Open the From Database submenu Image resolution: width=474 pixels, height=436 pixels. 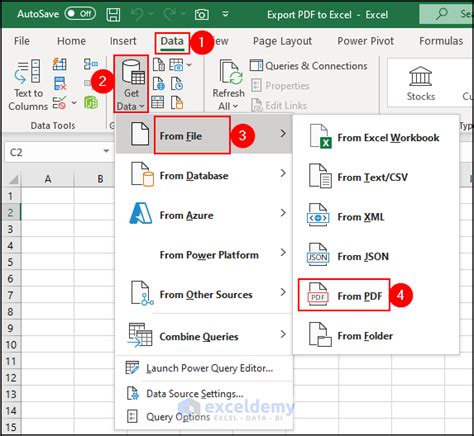(204, 175)
